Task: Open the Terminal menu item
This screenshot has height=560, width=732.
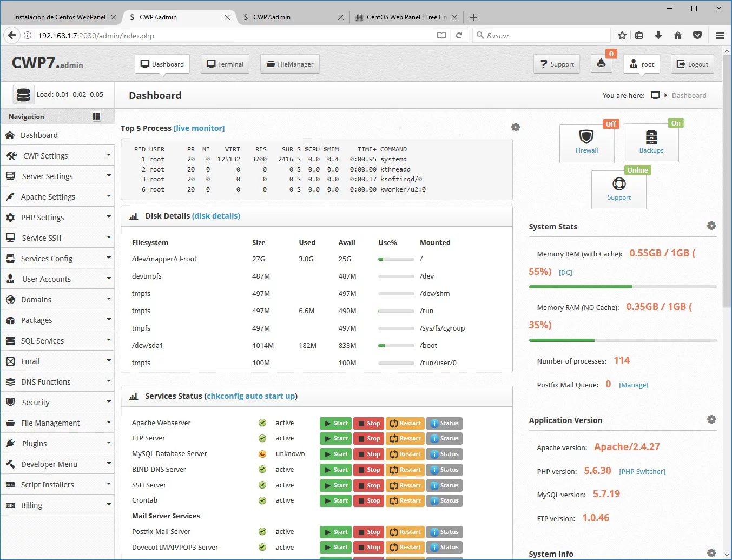Action: coord(225,64)
